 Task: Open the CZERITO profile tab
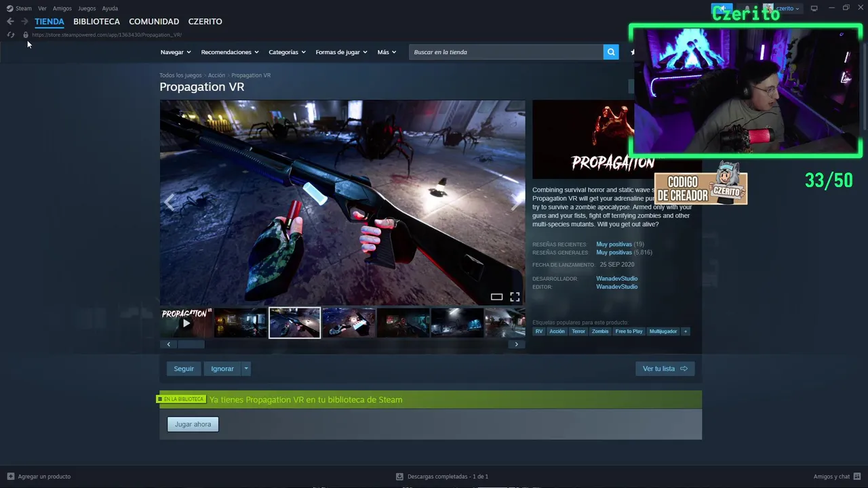coord(205,22)
